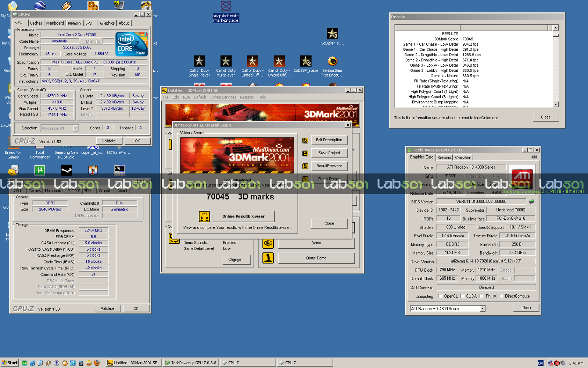Click Close in the Details window
The height and width of the screenshot is (368, 588).
(x=546, y=117)
